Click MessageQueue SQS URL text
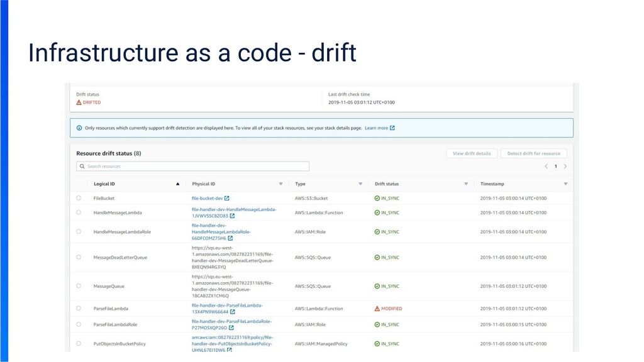 coord(232,286)
